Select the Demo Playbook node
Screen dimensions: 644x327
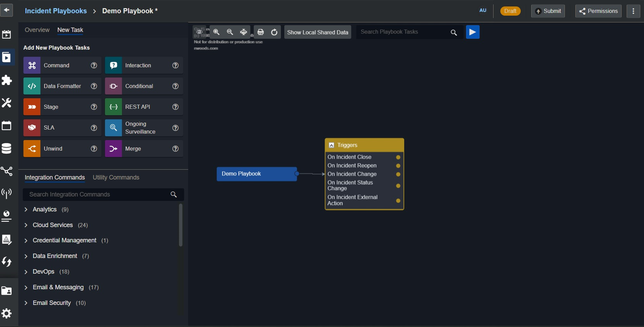(x=256, y=174)
